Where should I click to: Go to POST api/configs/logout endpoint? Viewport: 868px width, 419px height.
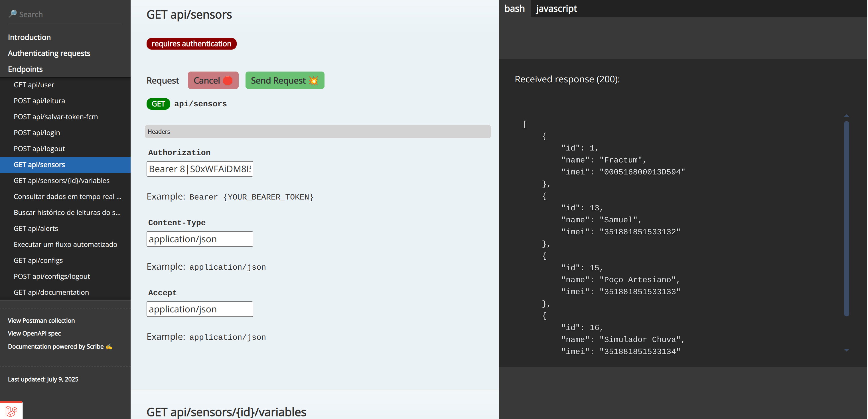point(65,276)
